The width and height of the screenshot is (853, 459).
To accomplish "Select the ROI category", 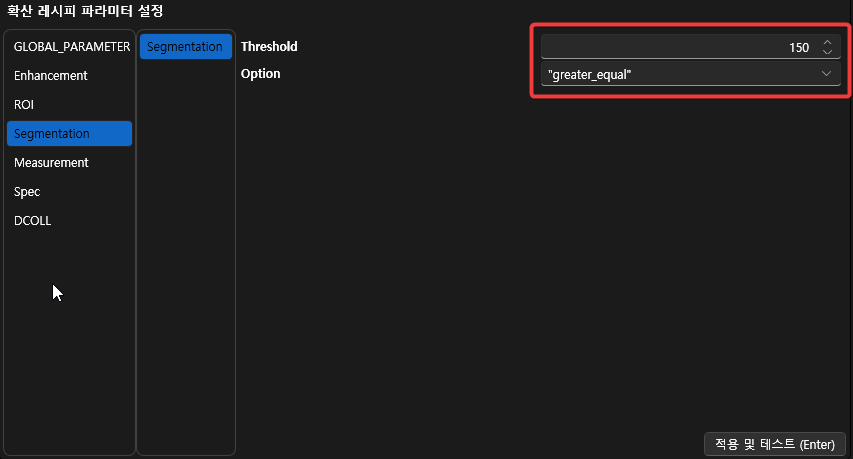I will (x=24, y=105).
